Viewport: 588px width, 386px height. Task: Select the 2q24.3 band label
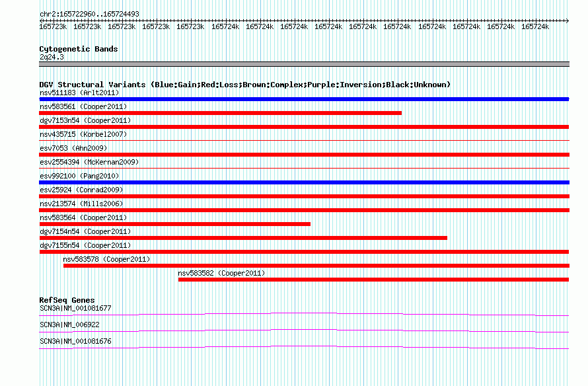tap(52, 57)
